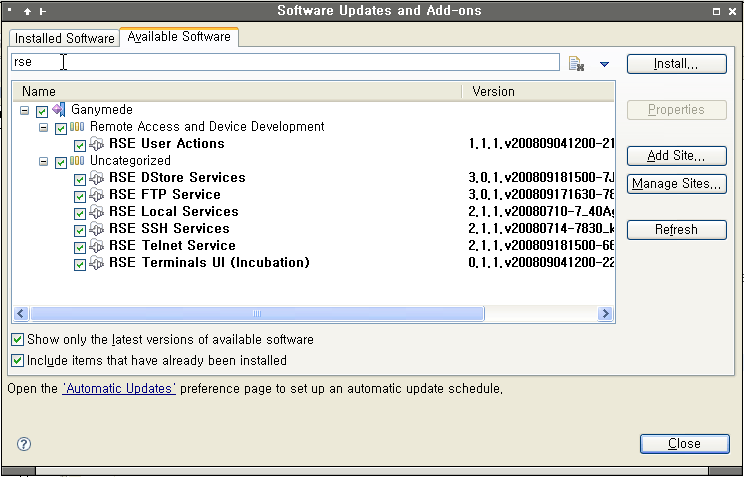This screenshot has height=477, width=744.
Task: Click the feature icon of RSE FTP Service
Action: 96,195
